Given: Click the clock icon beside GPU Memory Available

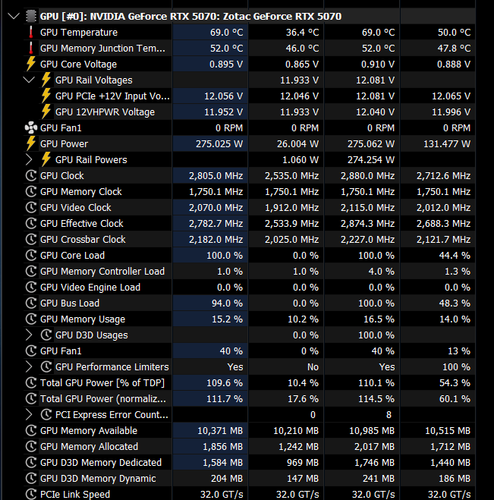Looking at the screenshot, I should (x=31, y=431).
